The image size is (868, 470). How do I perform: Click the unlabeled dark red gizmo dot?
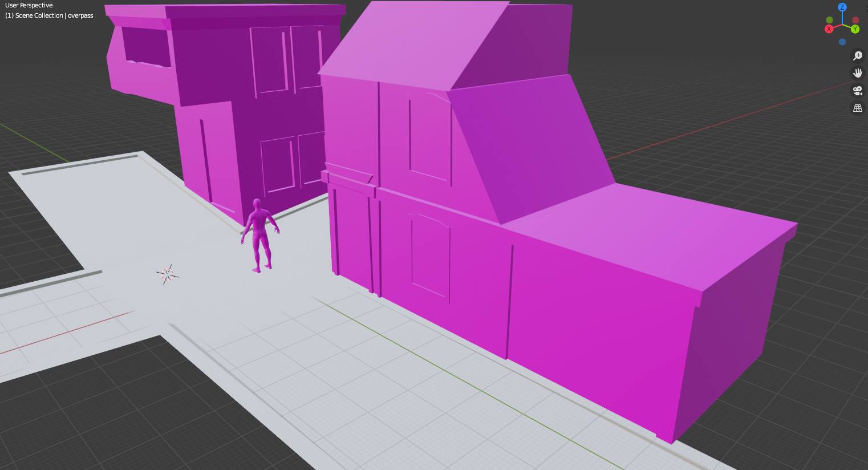coord(855,20)
